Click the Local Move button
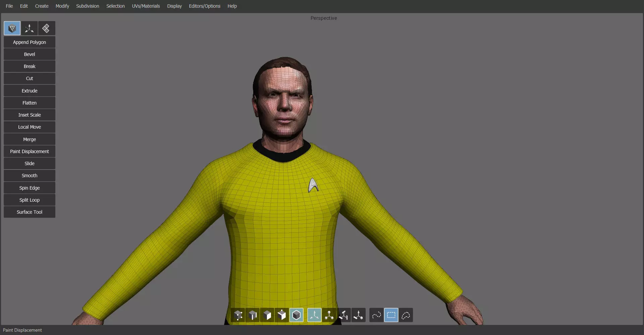 click(x=30, y=127)
